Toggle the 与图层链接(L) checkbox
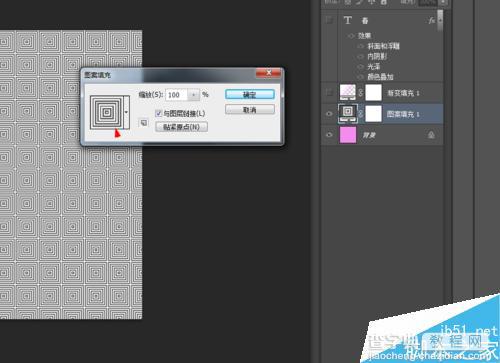The width and height of the screenshot is (500, 363). [x=158, y=114]
